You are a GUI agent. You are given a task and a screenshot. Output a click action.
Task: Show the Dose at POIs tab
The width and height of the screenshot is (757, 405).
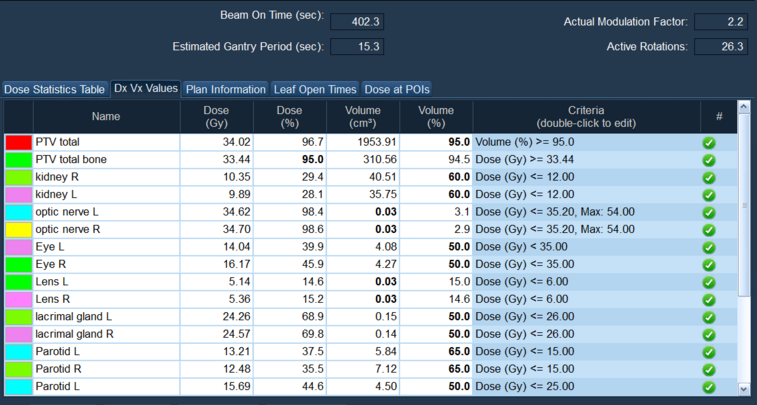coord(397,90)
